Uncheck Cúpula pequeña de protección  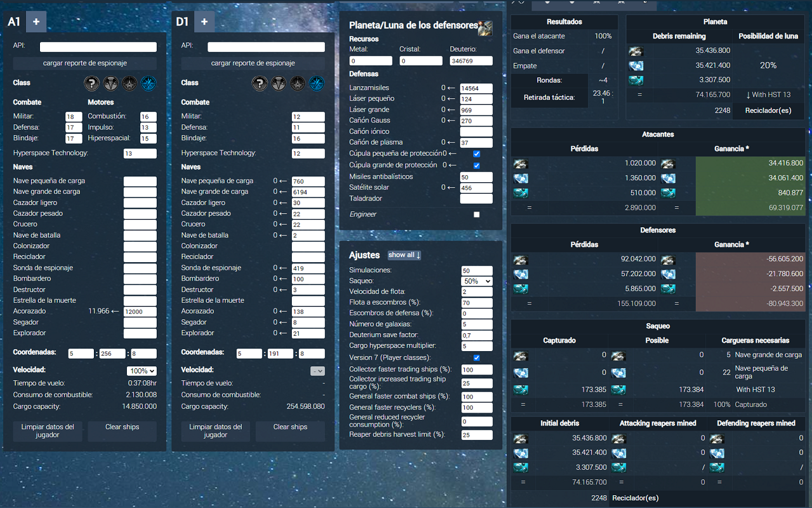(475, 153)
